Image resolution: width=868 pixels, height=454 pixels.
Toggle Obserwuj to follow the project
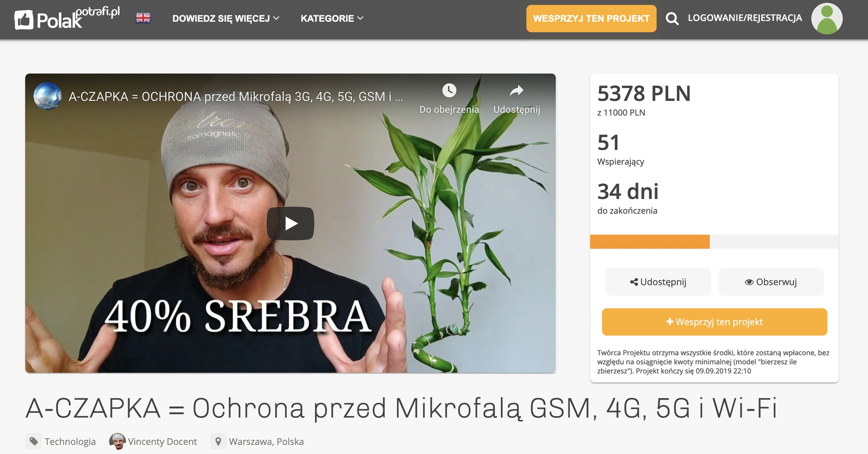771,282
